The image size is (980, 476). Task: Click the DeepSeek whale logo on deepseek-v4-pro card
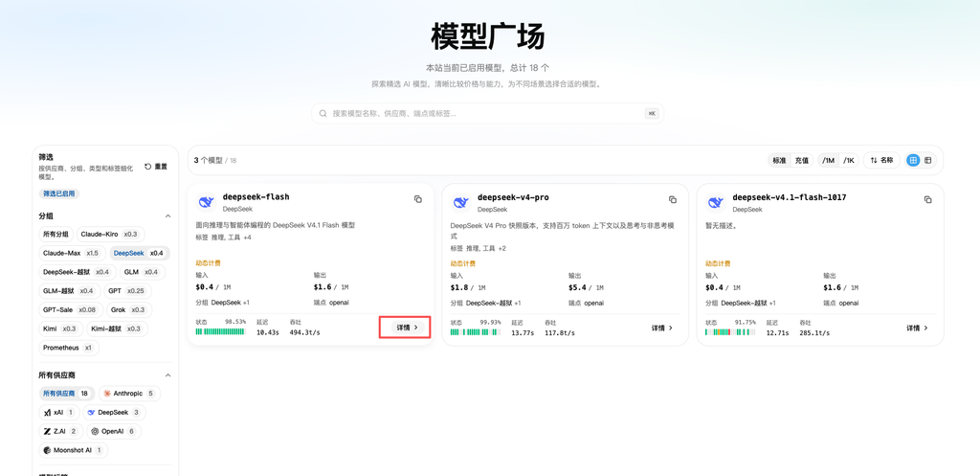click(x=460, y=202)
